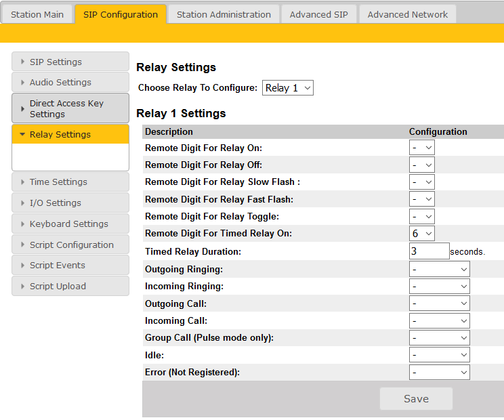Go to the Advanced Network tab
The width and height of the screenshot is (504, 420).
(407, 14)
